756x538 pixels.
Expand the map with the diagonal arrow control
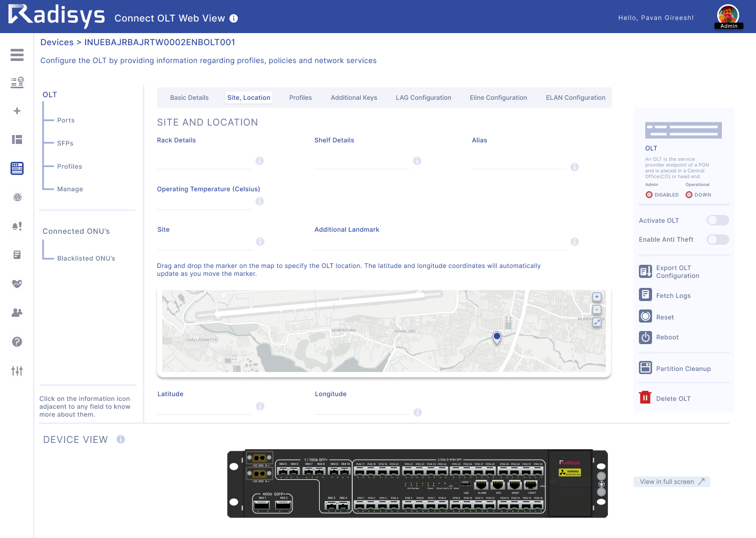point(596,322)
